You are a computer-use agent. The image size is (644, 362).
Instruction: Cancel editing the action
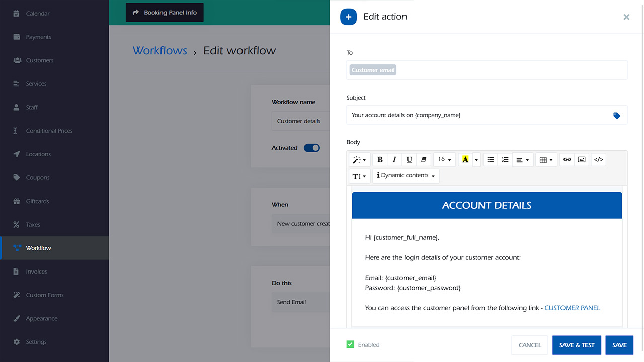pyautogui.click(x=530, y=345)
